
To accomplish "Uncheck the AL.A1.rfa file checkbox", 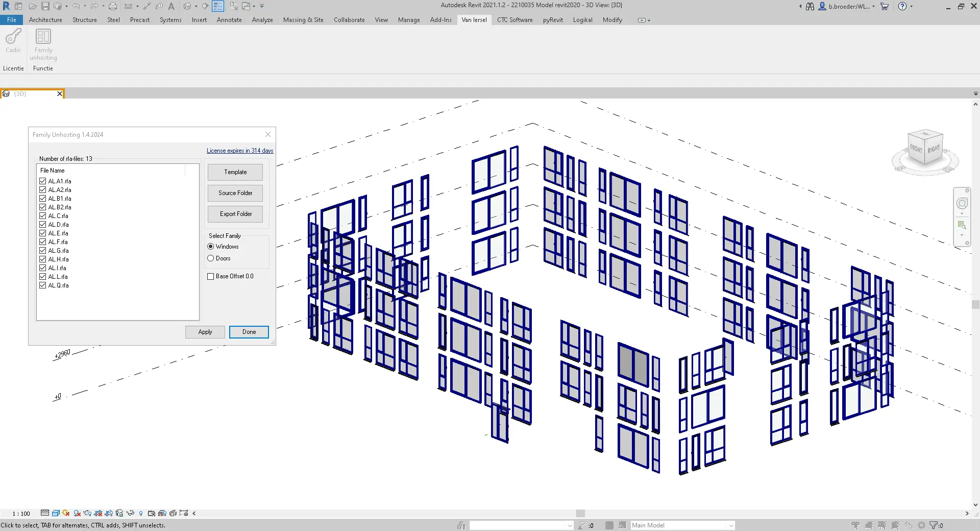I will pyautogui.click(x=43, y=181).
